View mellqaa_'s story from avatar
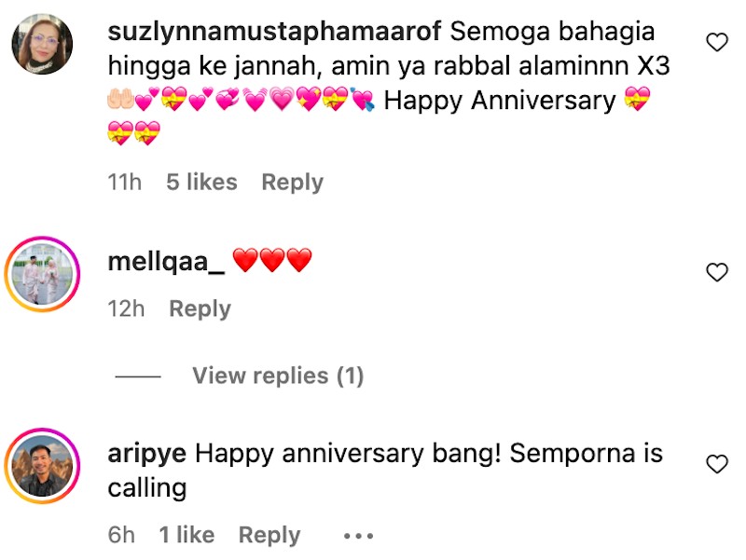746x560 pixels. (x=42, y=274)
